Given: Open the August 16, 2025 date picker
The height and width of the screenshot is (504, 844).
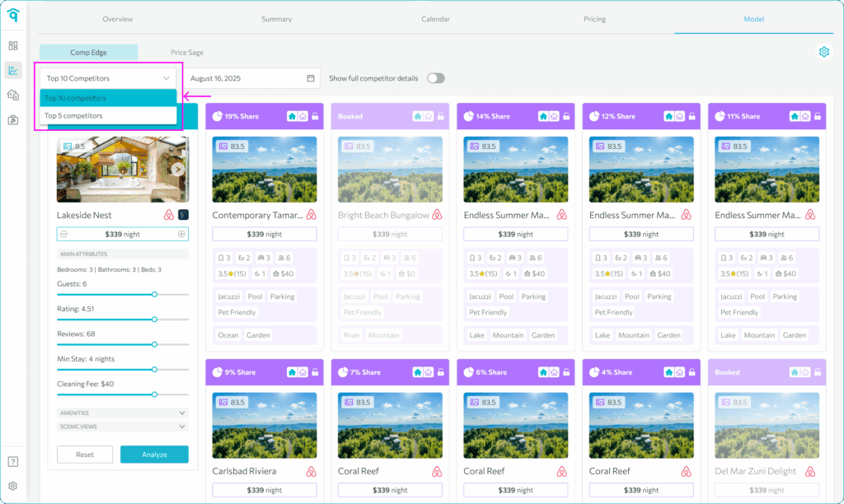Looking at the screenshot, I should point(252,78).
